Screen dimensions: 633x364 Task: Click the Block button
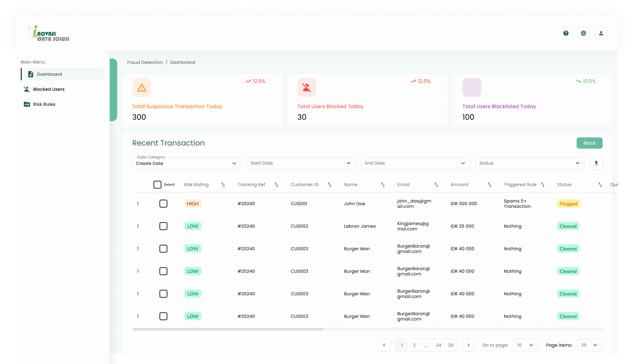(589, 143)
